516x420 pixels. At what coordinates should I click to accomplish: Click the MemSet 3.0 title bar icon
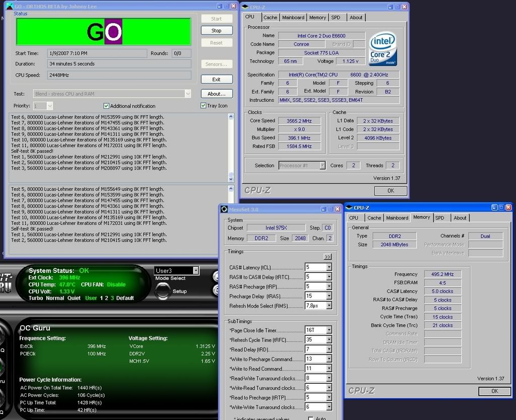pos(224,209)
